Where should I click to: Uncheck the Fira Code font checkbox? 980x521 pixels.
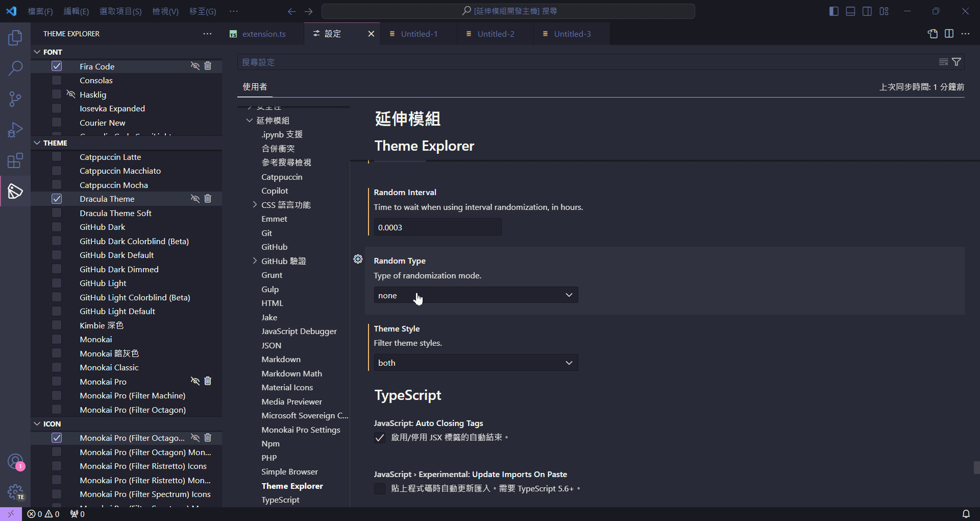(57, 66)
